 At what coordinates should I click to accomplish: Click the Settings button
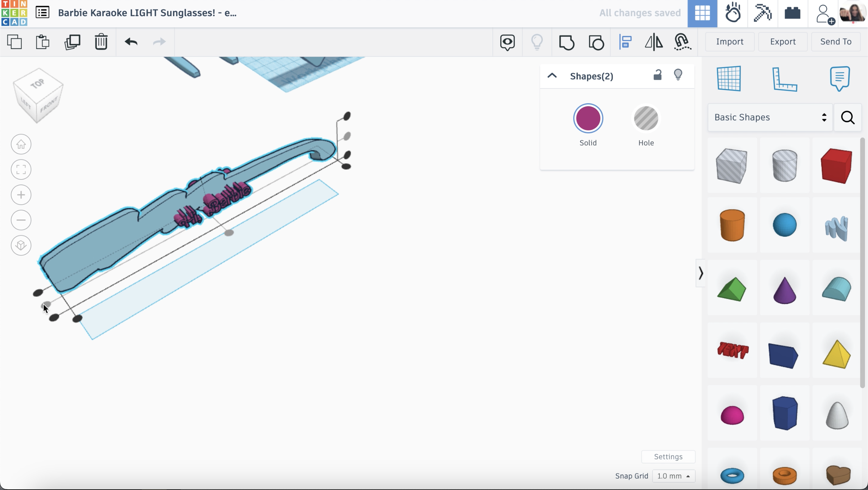[668, 457]
